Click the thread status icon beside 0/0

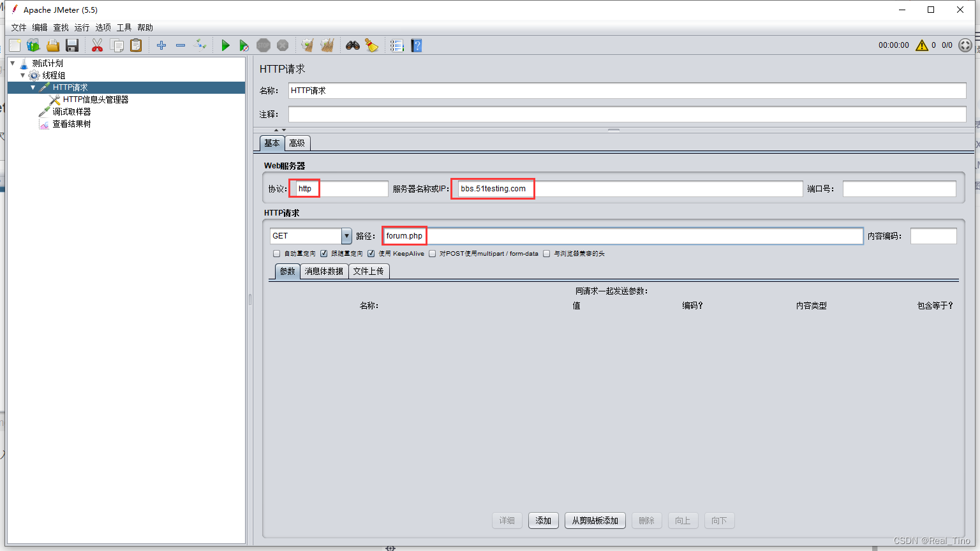(x=965, y=45)
